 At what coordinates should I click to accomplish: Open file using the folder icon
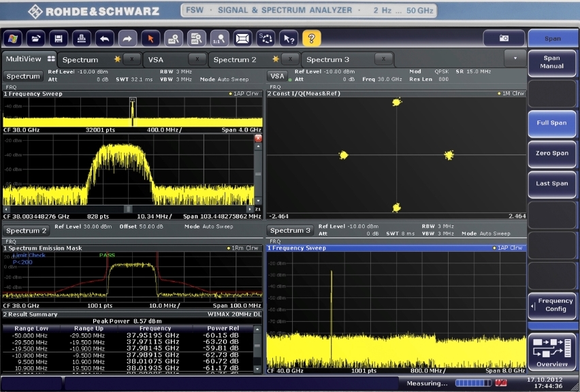(36, 39)
